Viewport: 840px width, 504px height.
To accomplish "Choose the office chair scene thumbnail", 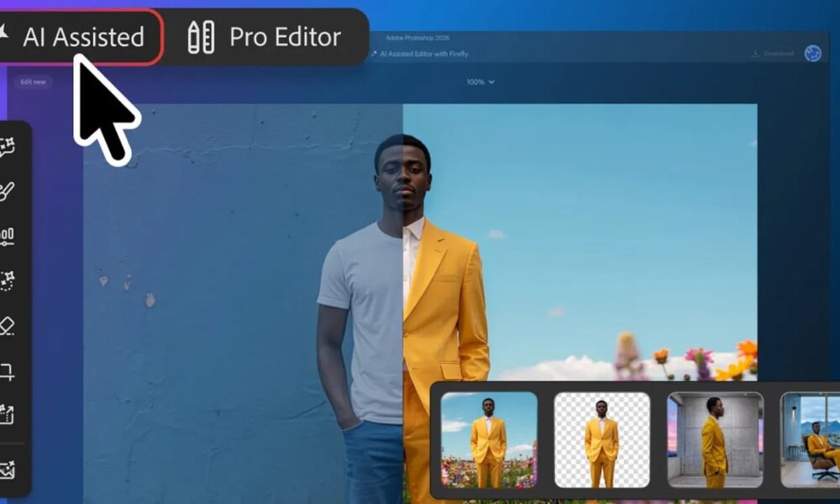I will pyautogui.click(x=810, y=439).
